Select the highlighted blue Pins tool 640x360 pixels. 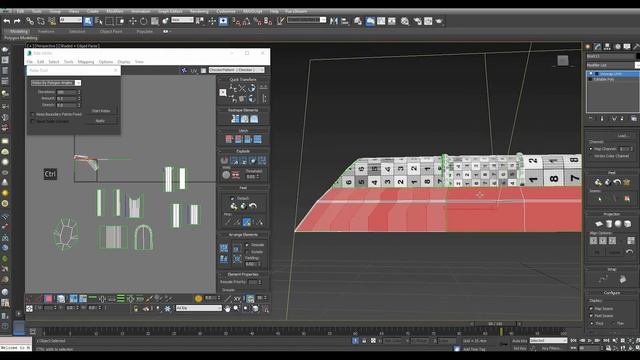coord(247,222)
